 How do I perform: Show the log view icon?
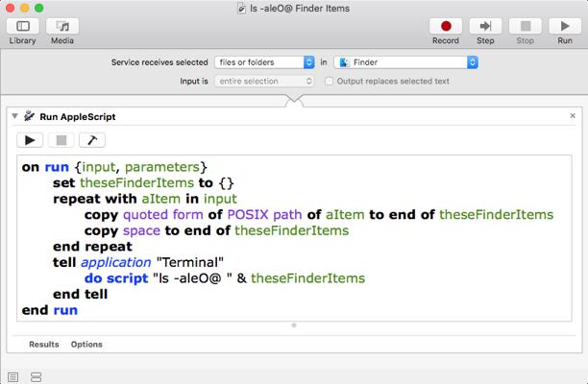12,377
